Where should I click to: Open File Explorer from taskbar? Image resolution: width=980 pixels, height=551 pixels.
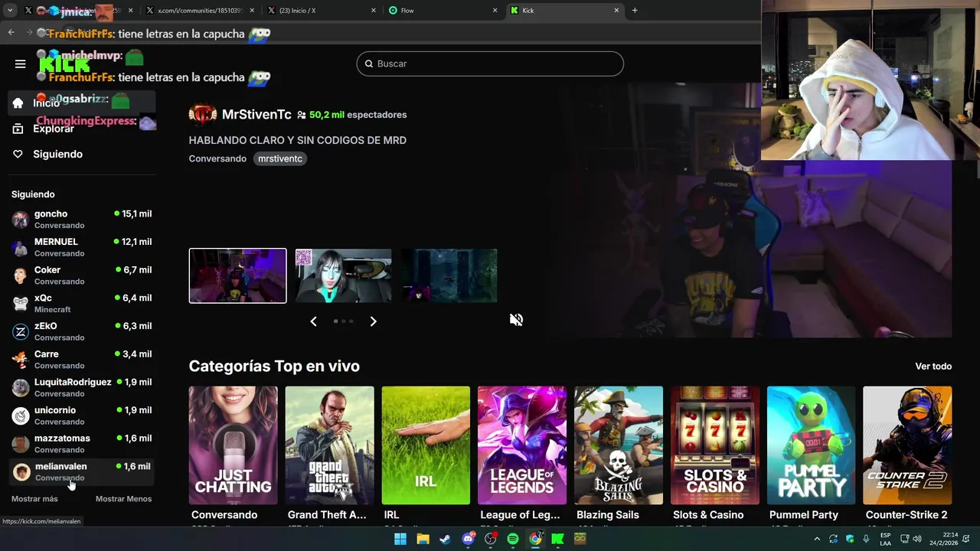423,539
